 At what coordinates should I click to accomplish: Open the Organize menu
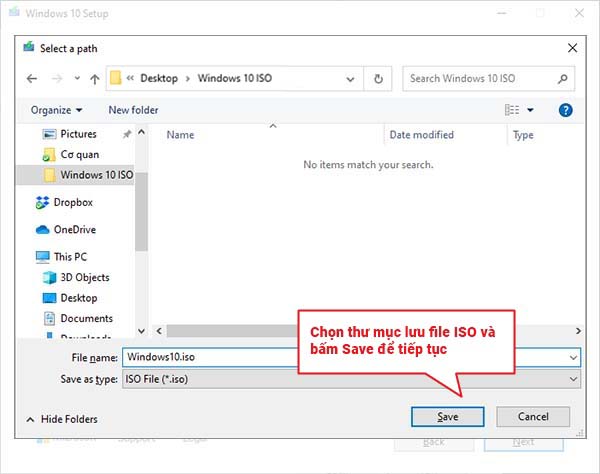pos(56,110)
